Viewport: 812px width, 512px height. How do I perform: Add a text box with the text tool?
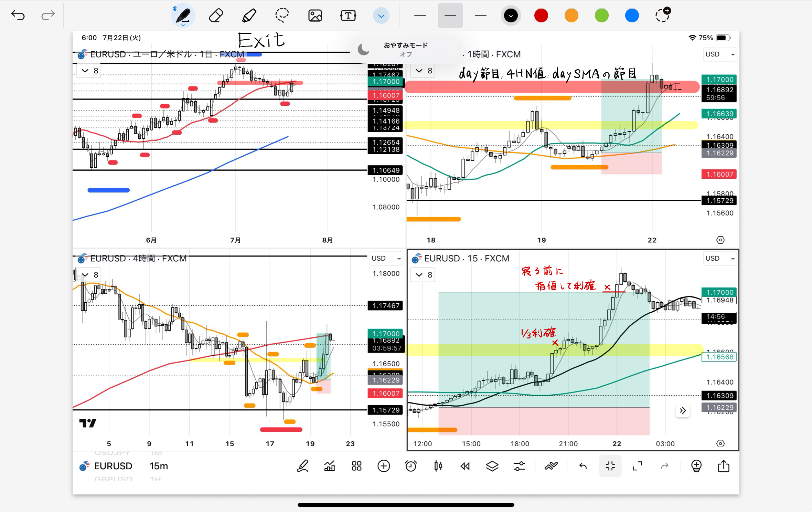tap(348, 15)
